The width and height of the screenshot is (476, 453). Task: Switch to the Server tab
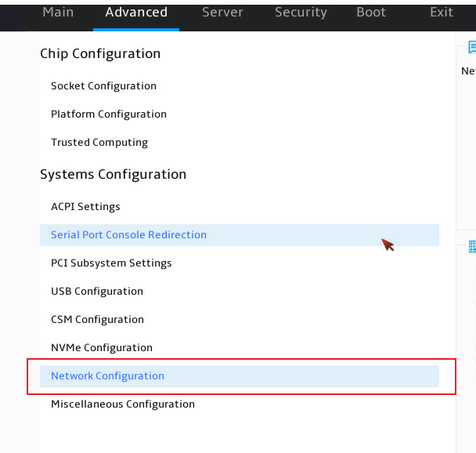[x=222, y=13]
